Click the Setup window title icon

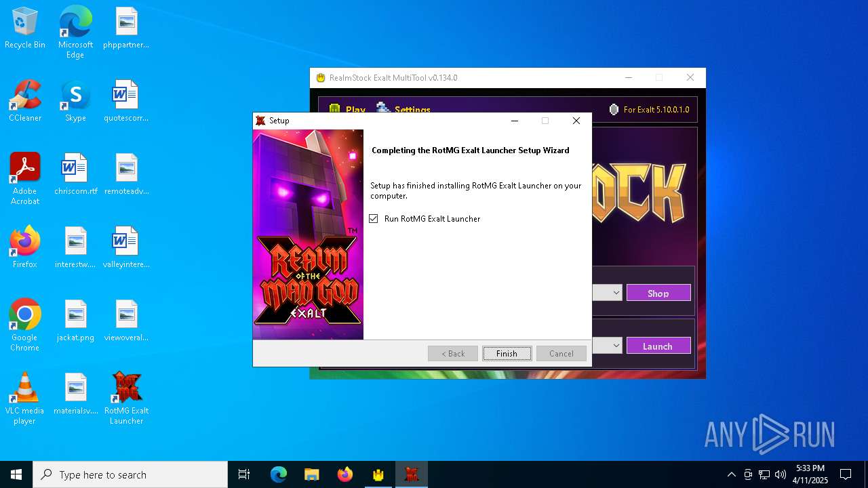pyautogui.click(x=260, y=121)
